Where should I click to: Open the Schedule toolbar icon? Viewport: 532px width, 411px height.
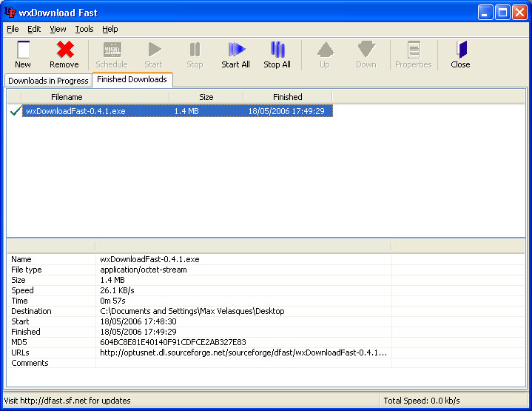tap(112, 50)
